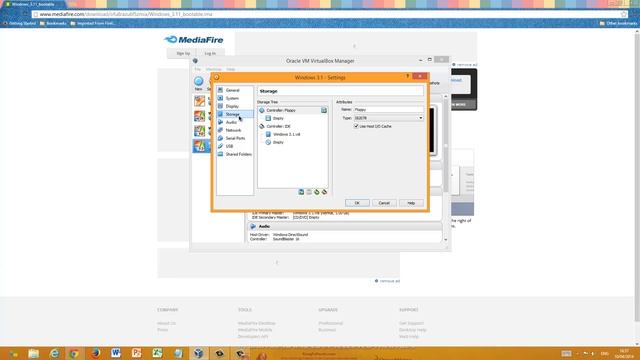Open Shared Folders settings category
This screenshot has height=360, width=640.
pos(235,154)
